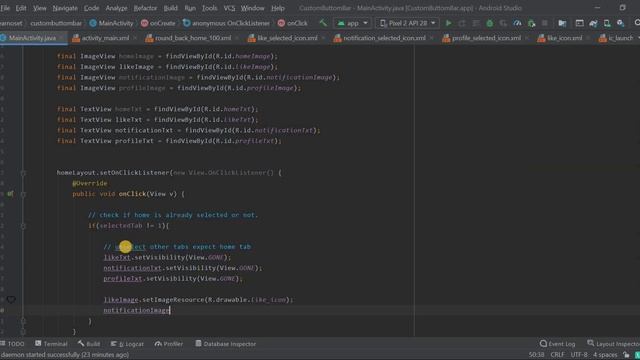
Task: Click heart drawable gutter icon near likeImage line
Action: [x=11, y=300]
